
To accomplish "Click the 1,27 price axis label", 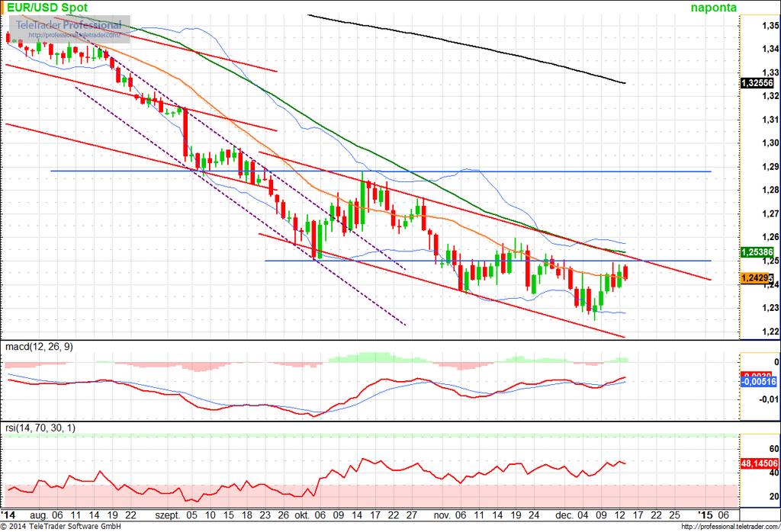I will 770,214.
